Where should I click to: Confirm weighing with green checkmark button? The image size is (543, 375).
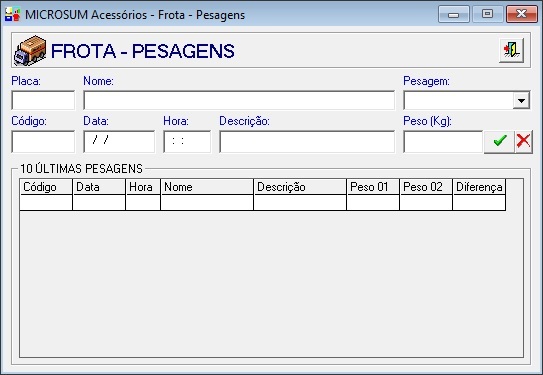(x=499, y=141)
